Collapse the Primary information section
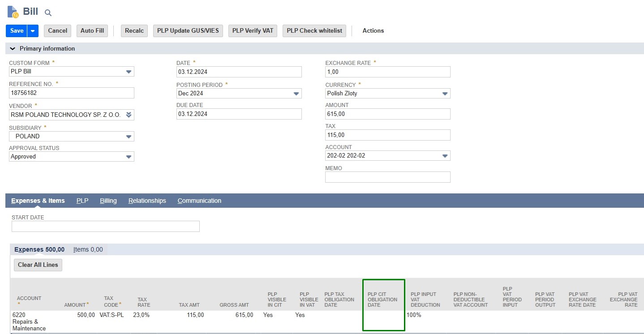This screenshot has height=334, width=644. tap(13, 48)
